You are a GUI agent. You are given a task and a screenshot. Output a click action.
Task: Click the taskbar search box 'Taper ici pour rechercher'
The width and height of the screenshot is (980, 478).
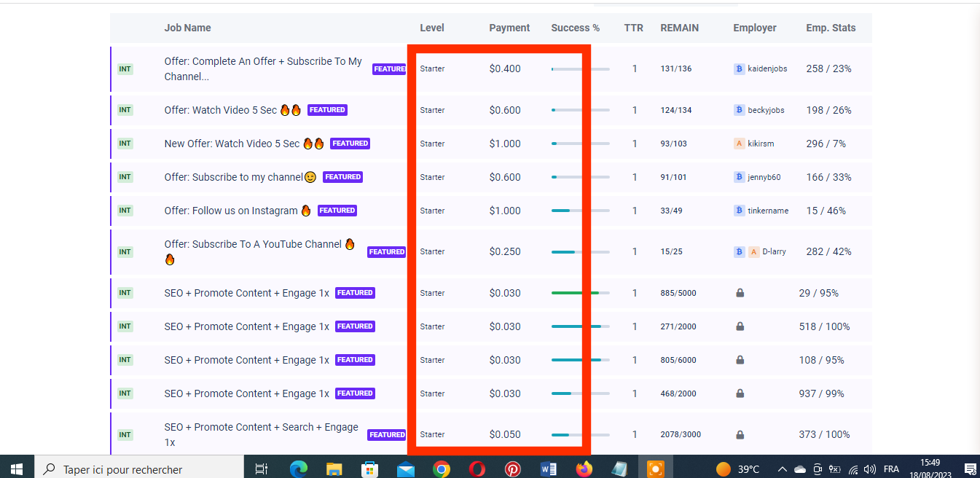(138, 469)
